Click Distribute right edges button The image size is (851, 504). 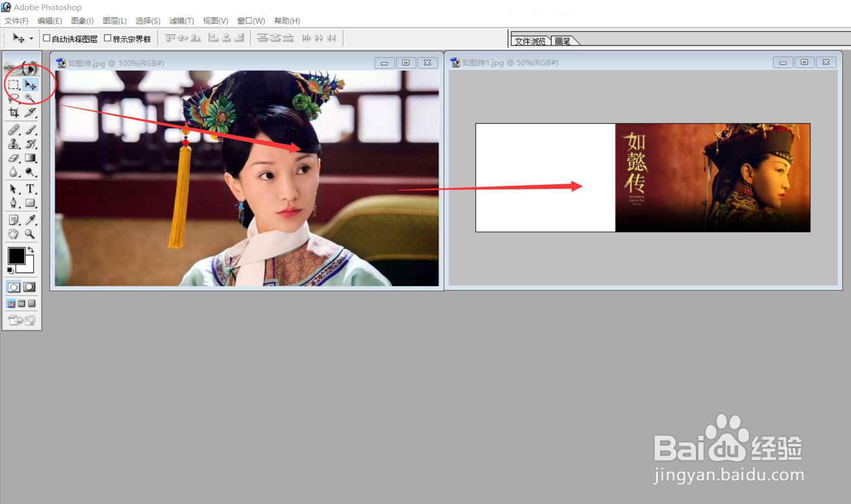pyautogui.click(x=332, y=38)
